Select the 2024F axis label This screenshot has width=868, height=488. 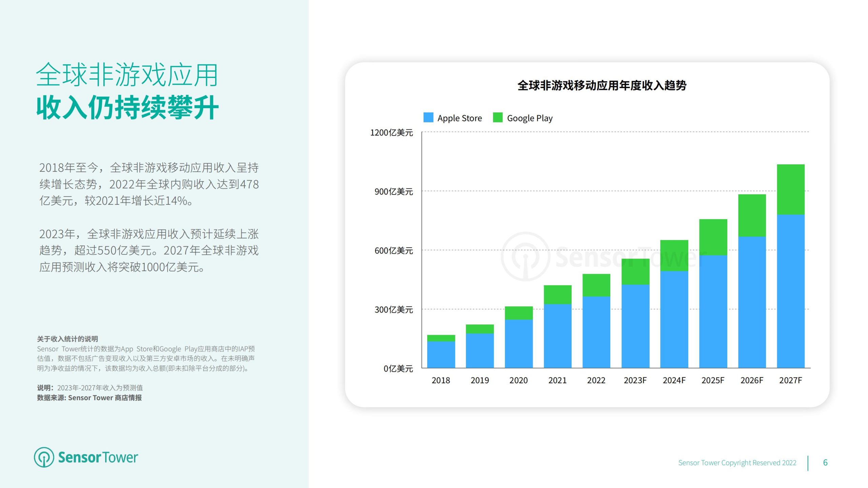point(674,381)
